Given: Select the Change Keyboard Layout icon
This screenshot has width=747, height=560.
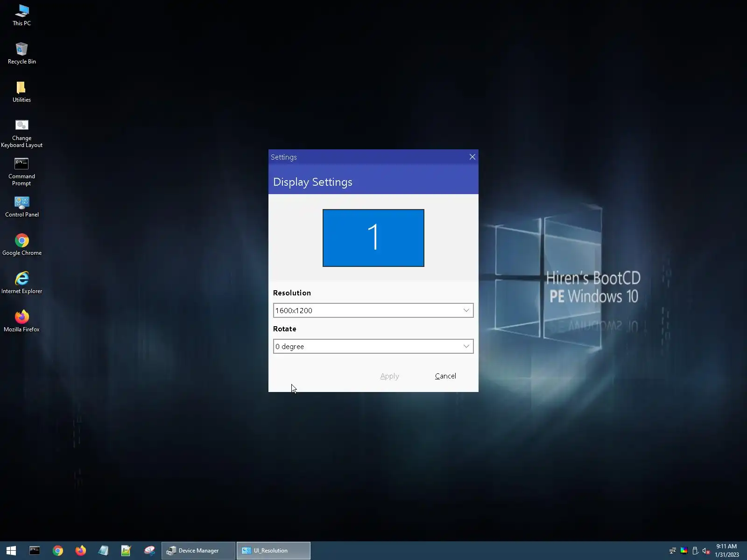Looking at the screenshot, I should pyautogui.click(x=21, y=133).
